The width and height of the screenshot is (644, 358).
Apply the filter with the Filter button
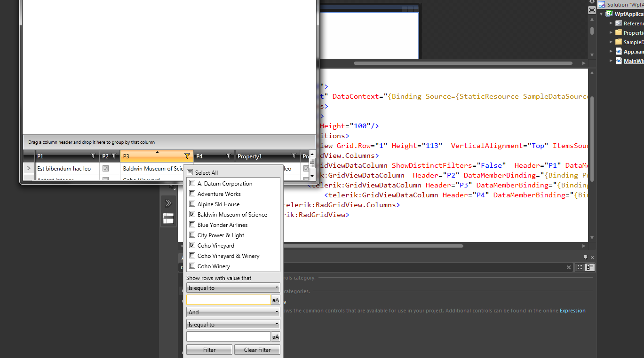click(209, 350)
